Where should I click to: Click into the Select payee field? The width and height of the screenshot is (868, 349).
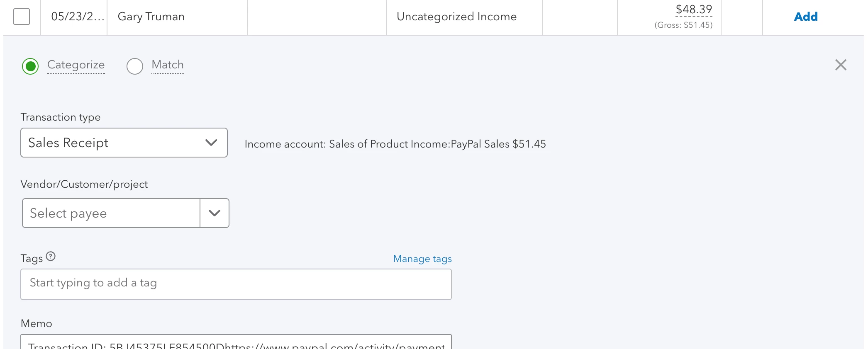111,213
